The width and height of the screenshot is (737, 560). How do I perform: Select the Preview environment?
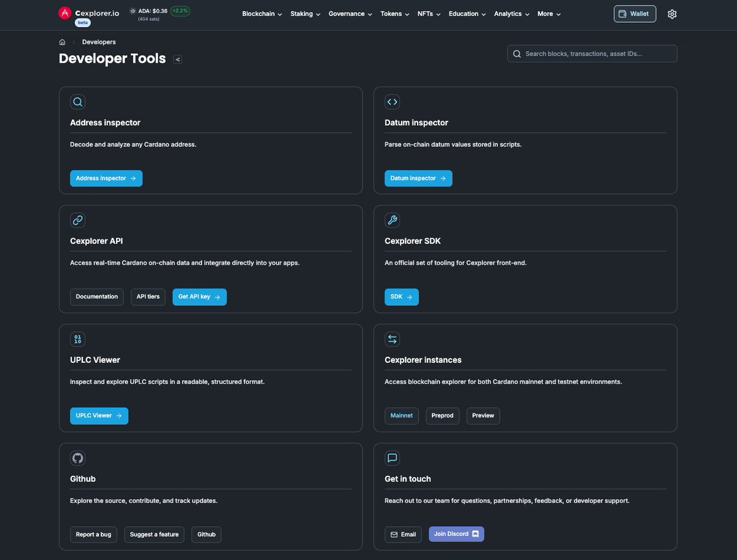pos(483,416)
